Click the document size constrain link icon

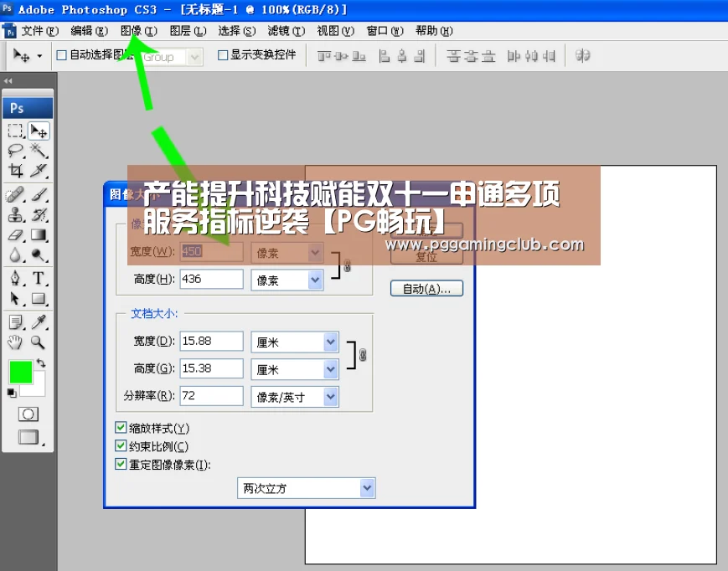tap(363, 355)
